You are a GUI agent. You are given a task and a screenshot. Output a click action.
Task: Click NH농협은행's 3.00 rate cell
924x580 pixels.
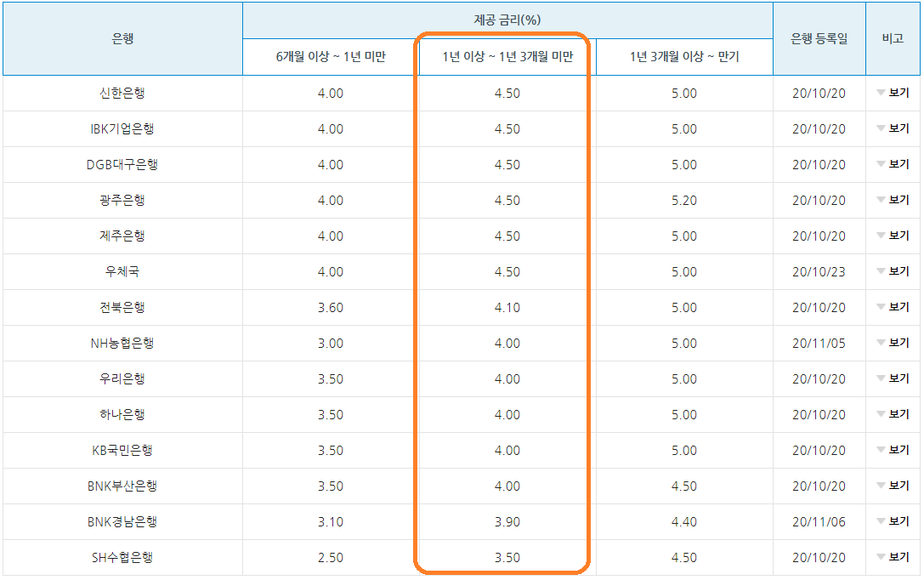click(x=331, y=343)
